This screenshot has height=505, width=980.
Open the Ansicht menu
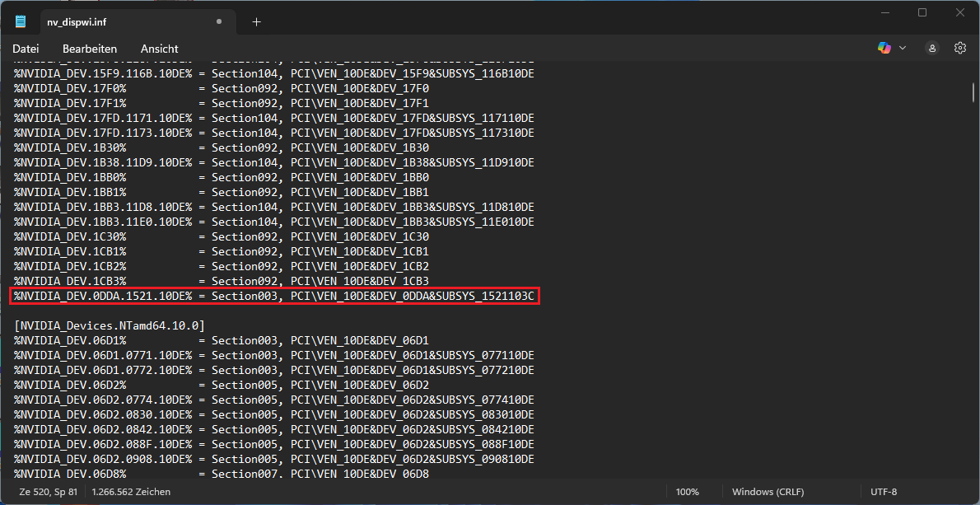click(159, 49)
